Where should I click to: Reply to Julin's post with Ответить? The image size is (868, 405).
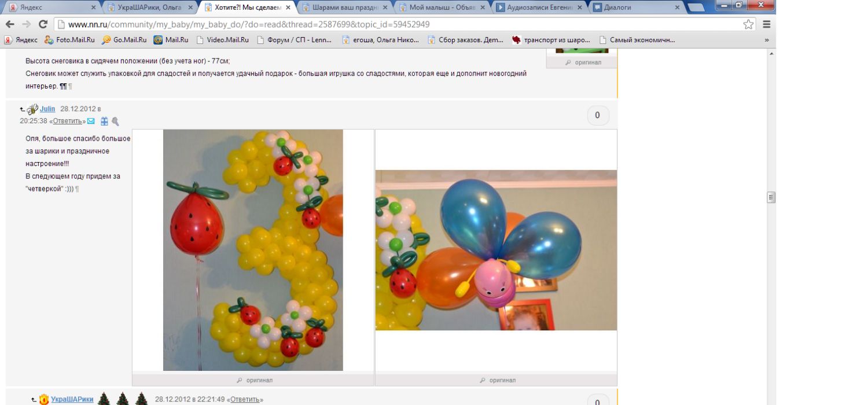point(67,121)
